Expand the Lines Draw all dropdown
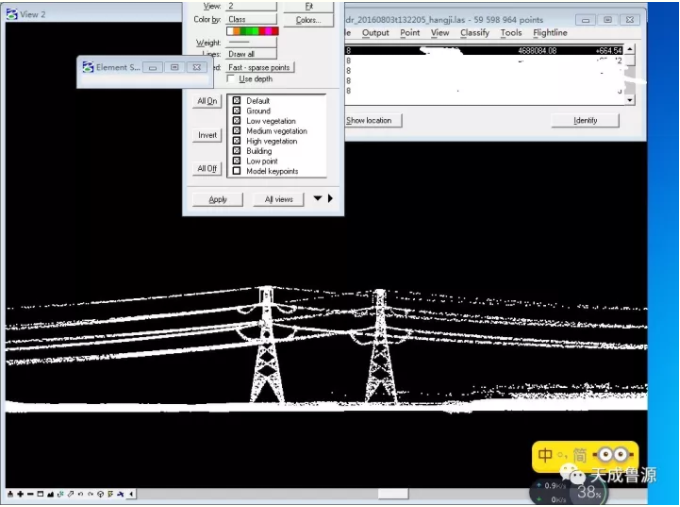680x507 pixels. point(251,54)
